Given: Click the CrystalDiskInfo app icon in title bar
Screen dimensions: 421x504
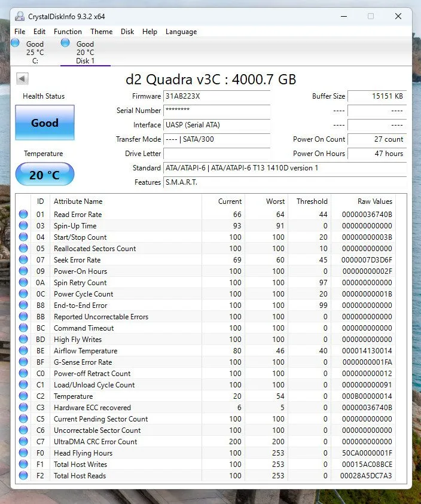Looking at the screenshot, I should [20, 16].
